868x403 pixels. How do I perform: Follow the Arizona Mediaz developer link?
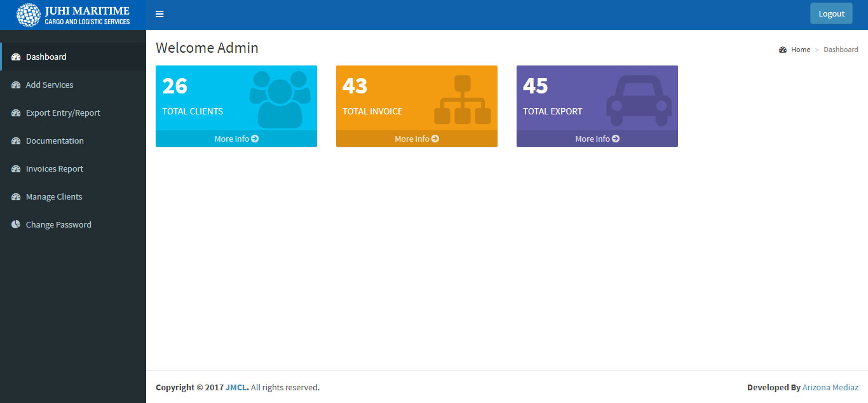coord(830,387)
